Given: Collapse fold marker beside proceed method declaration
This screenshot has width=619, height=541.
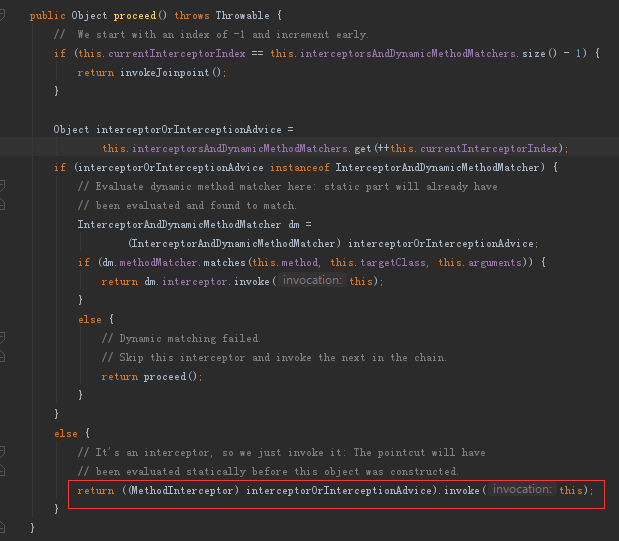Looking at the screenshot, I should (2, 15).
